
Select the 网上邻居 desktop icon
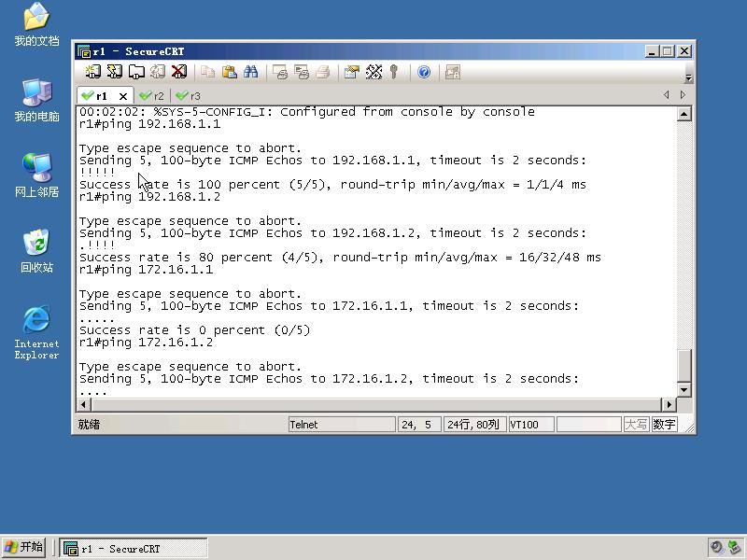tap(36, 175)
